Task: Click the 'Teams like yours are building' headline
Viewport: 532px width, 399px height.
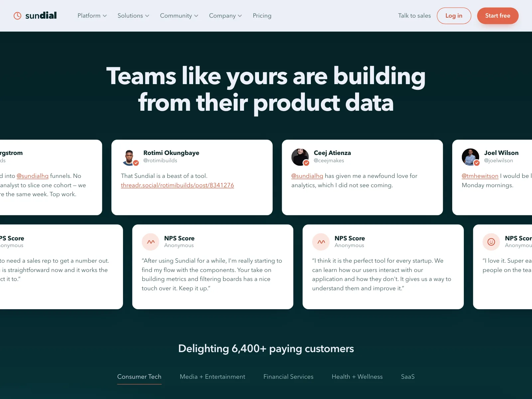Action: [x=266, y=76]
